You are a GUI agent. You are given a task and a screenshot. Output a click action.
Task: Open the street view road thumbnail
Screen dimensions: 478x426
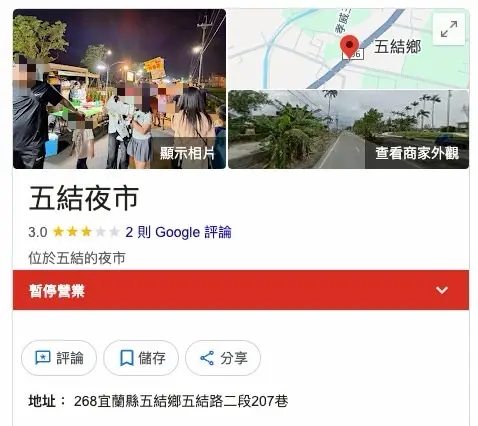tap(348, 129)
